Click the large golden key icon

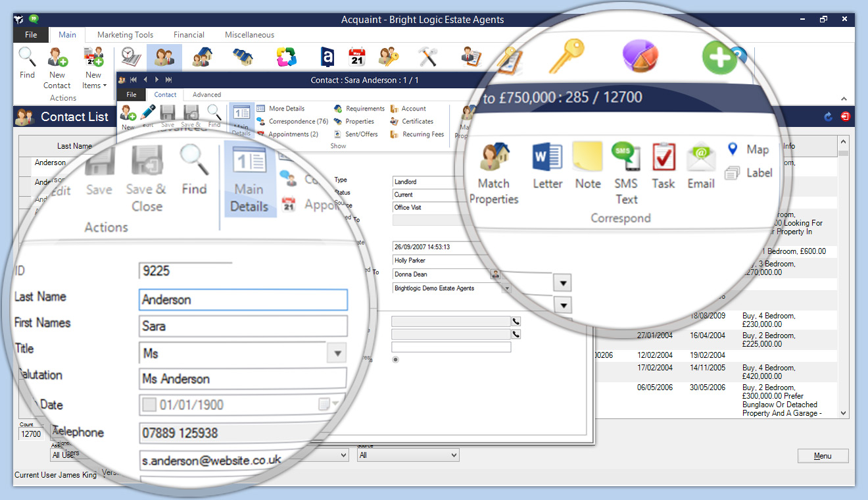point(566,55)
